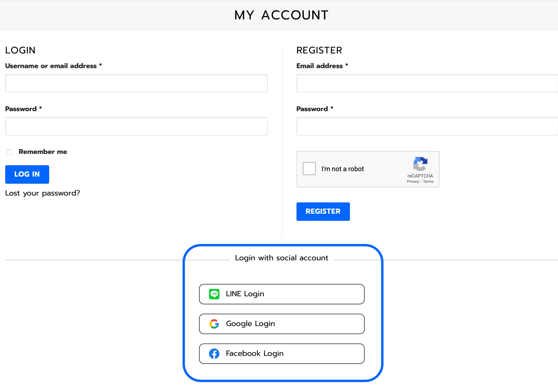This screenshot has height=392, width=558.
Task: Open reCAPTCHA Terms link
Action: click(x=428, y=182)
